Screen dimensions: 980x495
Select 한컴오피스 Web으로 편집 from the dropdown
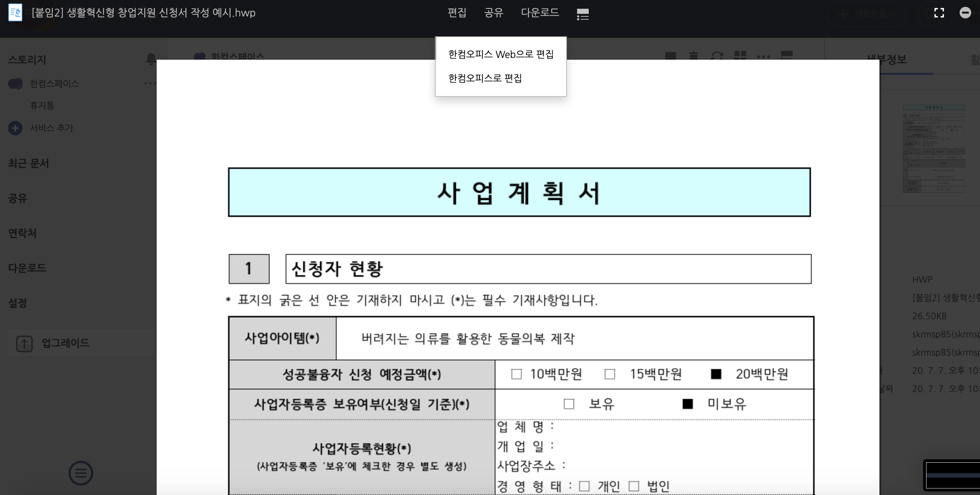[501, 54]
